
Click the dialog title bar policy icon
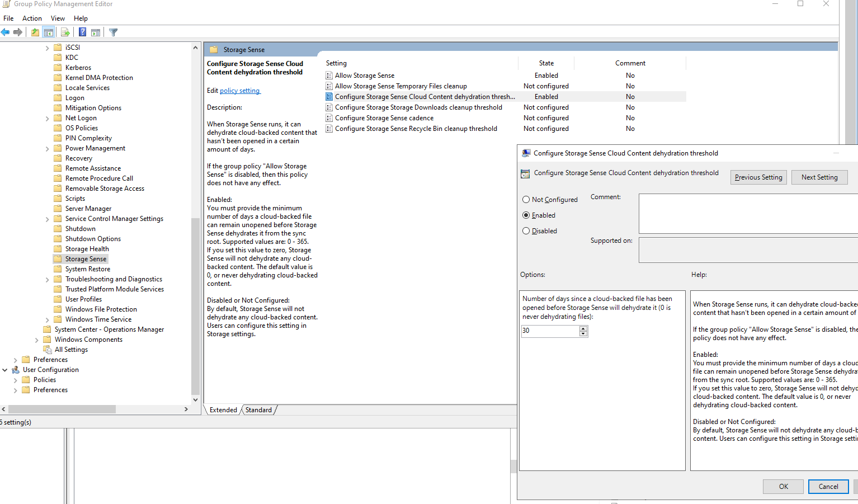click(x=526, y=153)
